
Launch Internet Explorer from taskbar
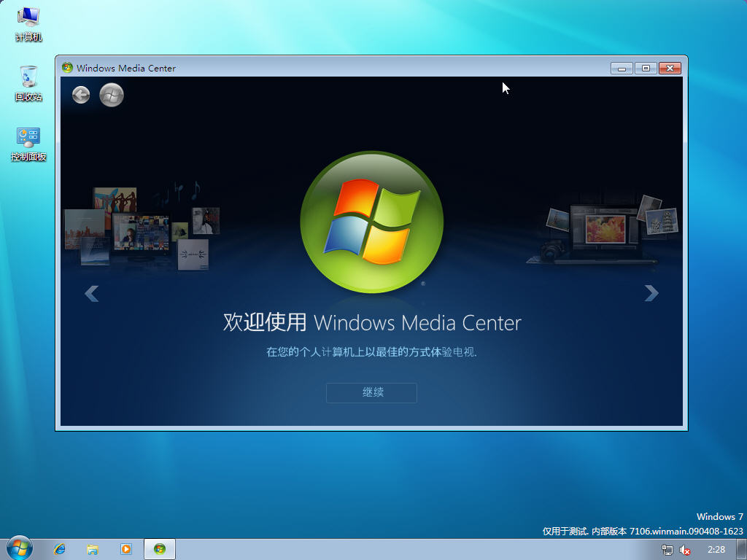(x=60, y=549)
